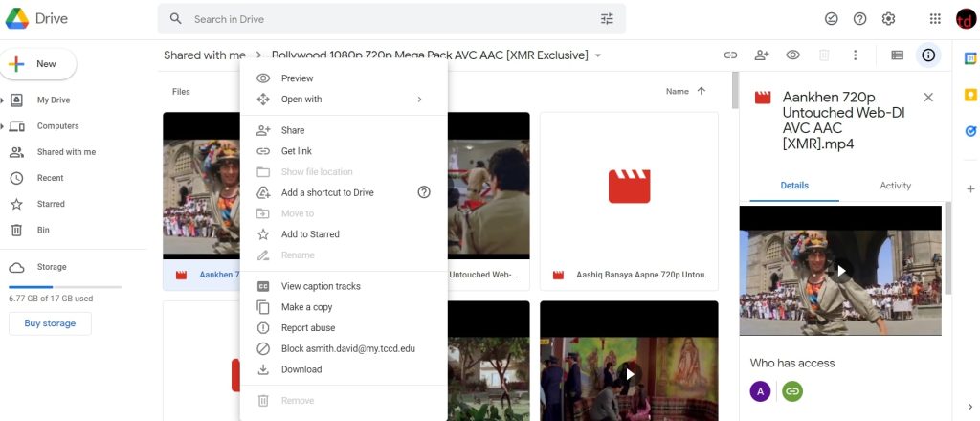The width and height of the screenshot is (980, 421).
Task: Open Bin in sidebar
Action: tap(43, 230)
